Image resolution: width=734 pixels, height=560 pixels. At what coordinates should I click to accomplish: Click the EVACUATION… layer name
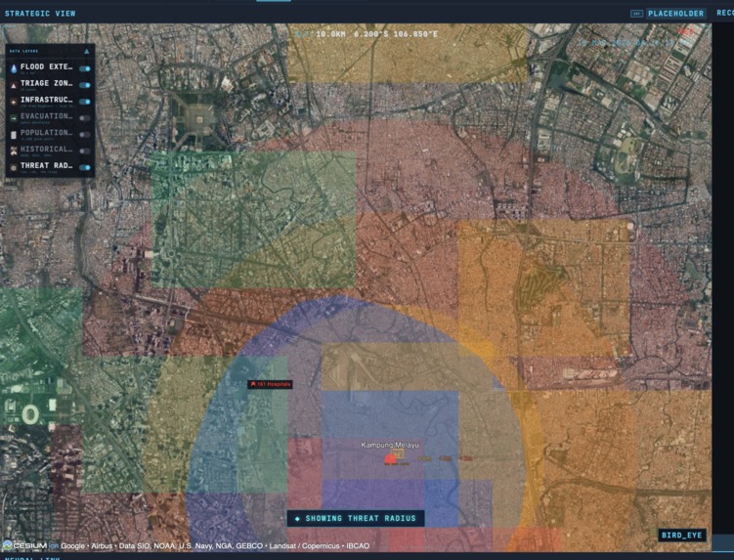tap(46, 116)
